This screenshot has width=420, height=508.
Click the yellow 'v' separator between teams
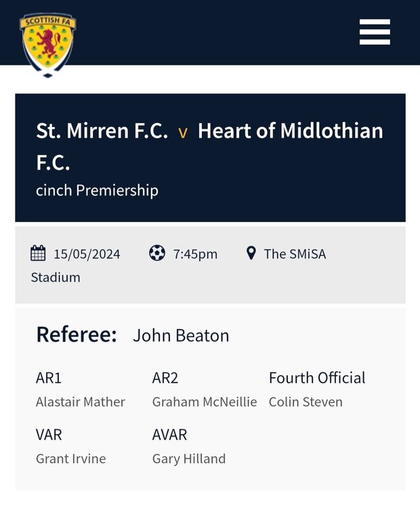coord(183,133)
